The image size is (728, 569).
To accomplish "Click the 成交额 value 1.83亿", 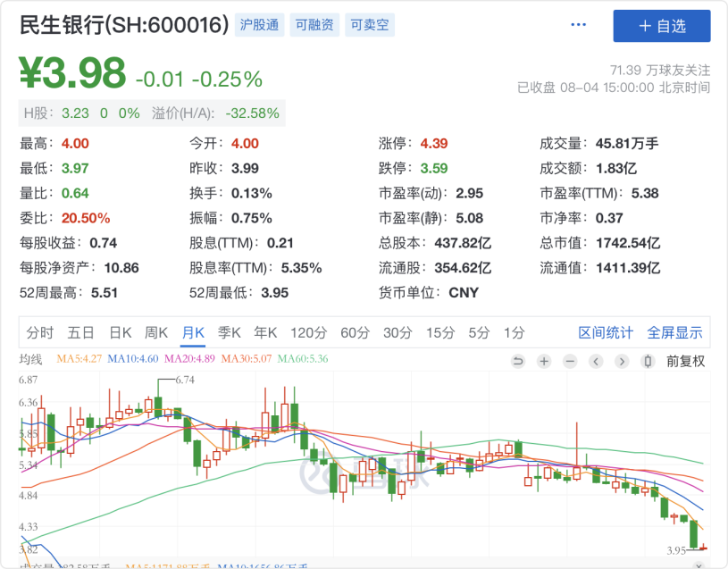I will pos(616,169).
